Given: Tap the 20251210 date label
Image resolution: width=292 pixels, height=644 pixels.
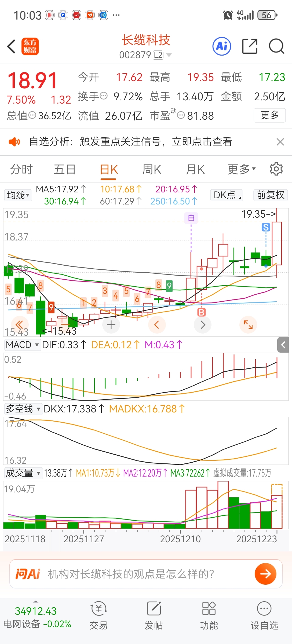Looking at the screenshot, I should pyautogui.click(x=180, y=539).
